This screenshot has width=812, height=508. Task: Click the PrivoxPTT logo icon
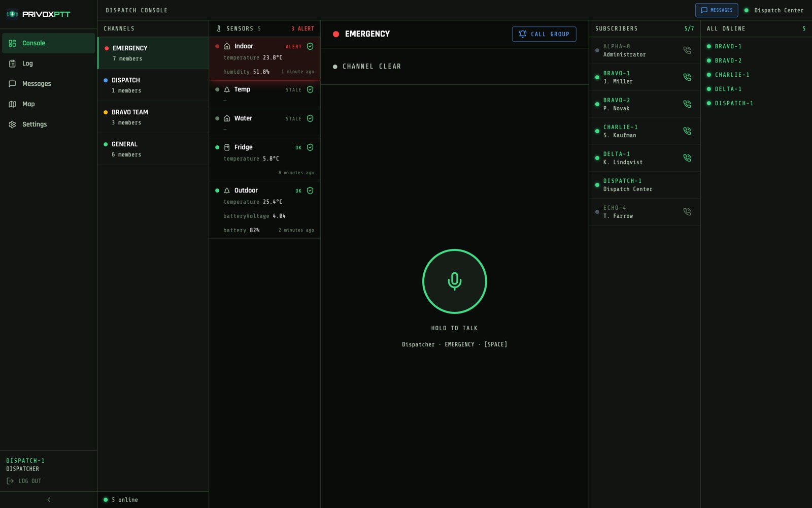click(12, 14)
